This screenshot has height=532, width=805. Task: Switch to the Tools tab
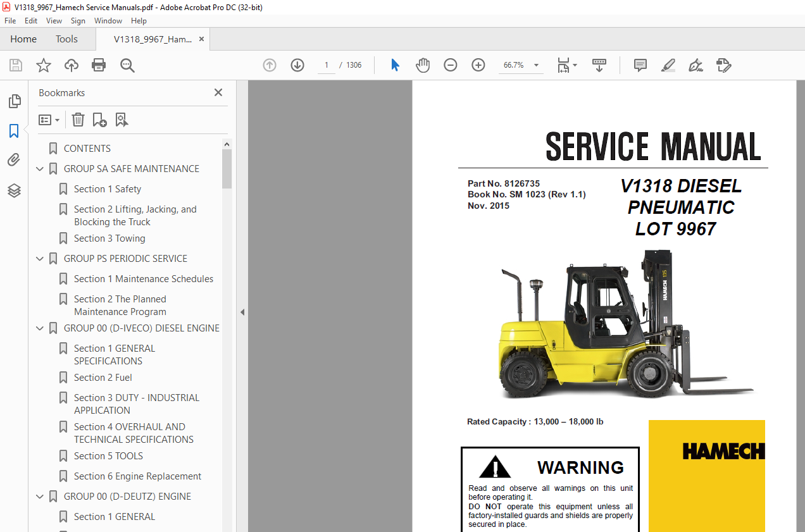pos(66,39)
